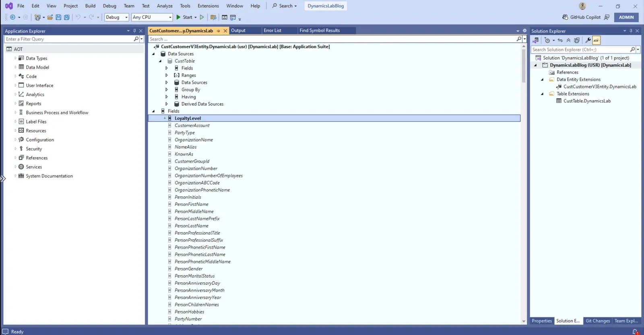Screen dimensions: 644x335
Task: Click the Save All icon
Action: (67, 17)
